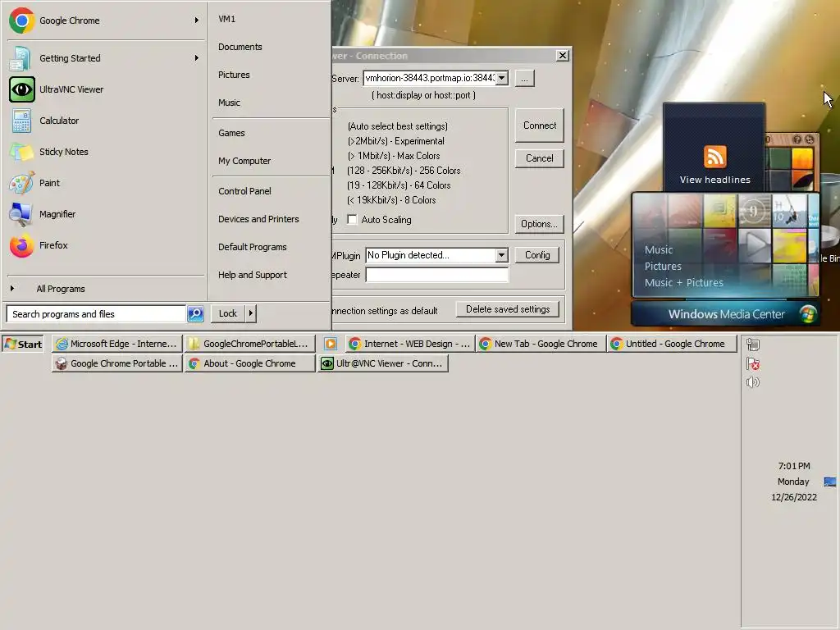Open Pictures from Start menu
The image size is (840, 630).
[x=234, y=75]
